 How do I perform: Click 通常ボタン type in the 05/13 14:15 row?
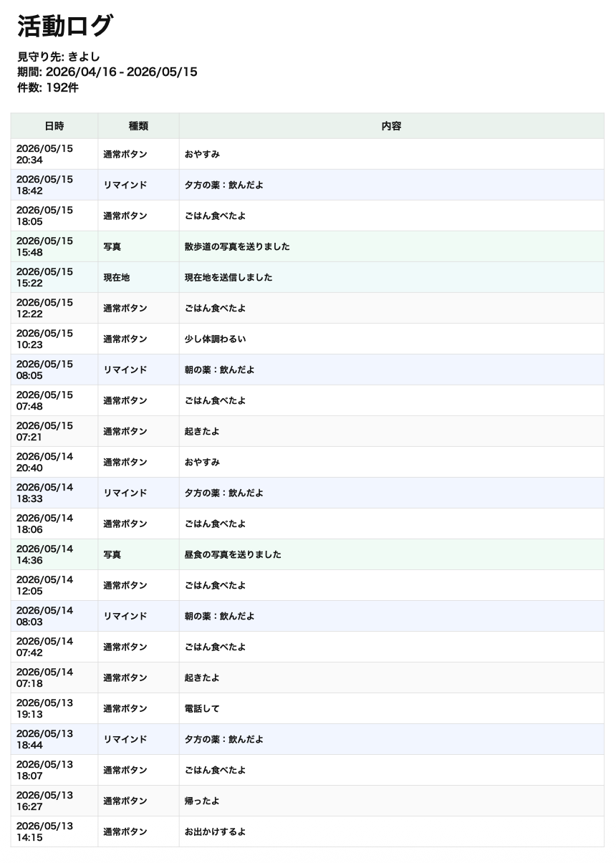click(x=125, y=831)
